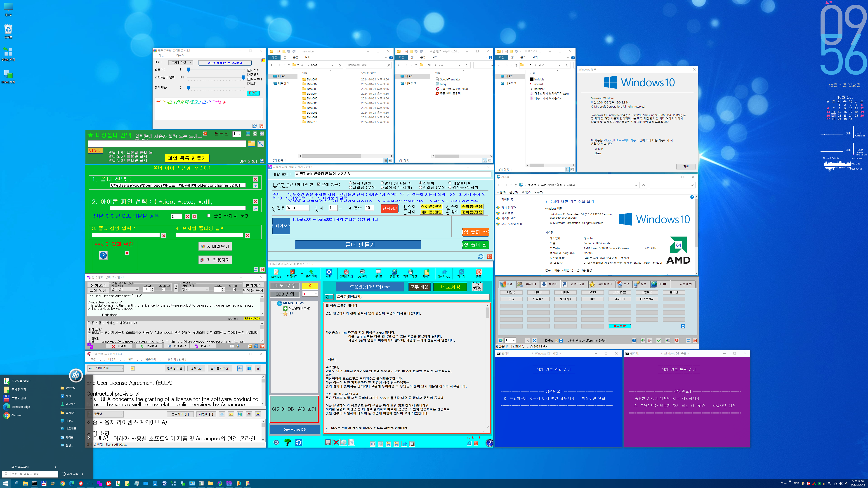The height and width of the screenshot is (488, 868).
Task: Click 접두 Data input field in folder maker
Action: (297, 208)
